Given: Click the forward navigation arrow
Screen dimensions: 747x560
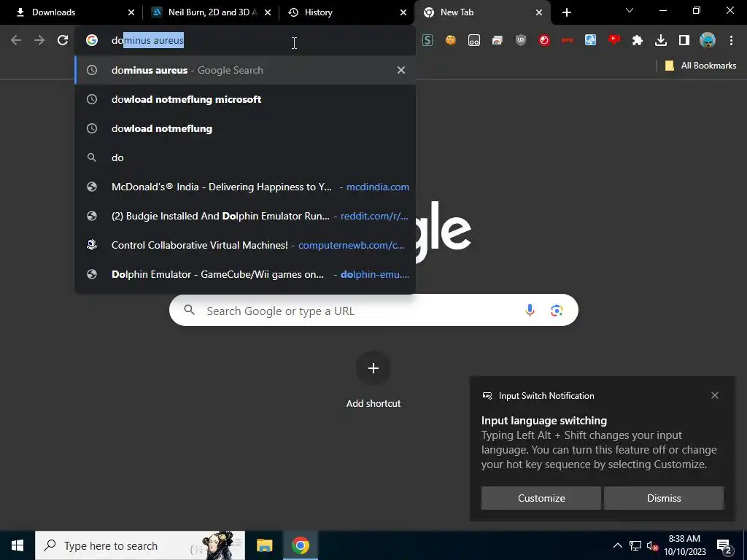Looking at the screenshot, I should click(x=39, y=41).
